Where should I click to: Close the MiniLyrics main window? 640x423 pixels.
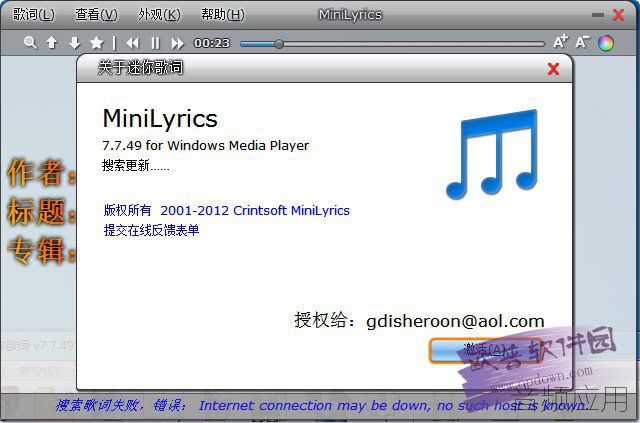[618, 15]
